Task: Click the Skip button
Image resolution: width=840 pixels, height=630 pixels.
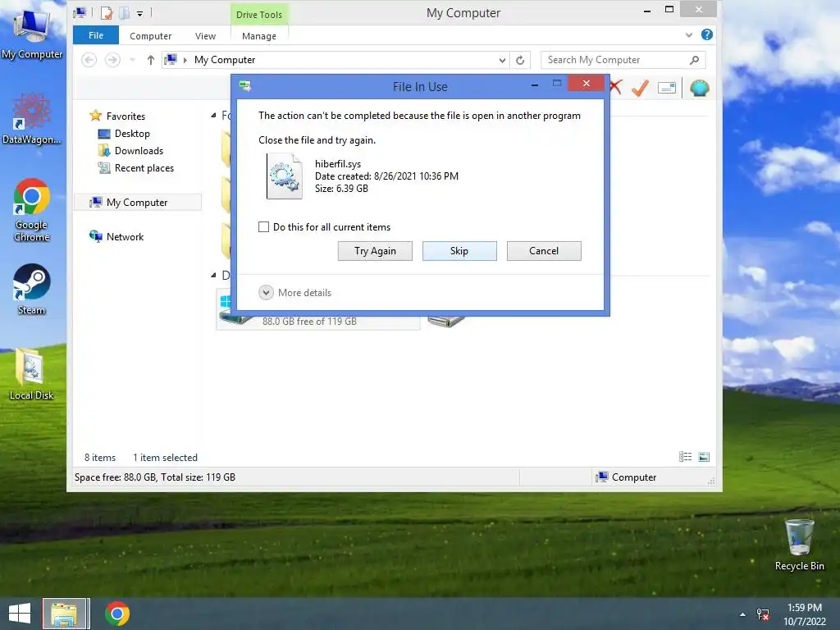Action: coord(459,251)
